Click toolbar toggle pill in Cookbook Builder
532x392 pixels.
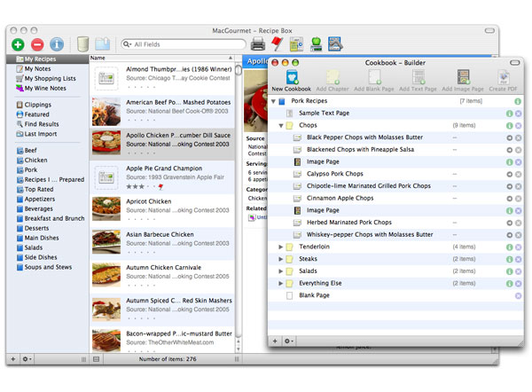[514, 63]
